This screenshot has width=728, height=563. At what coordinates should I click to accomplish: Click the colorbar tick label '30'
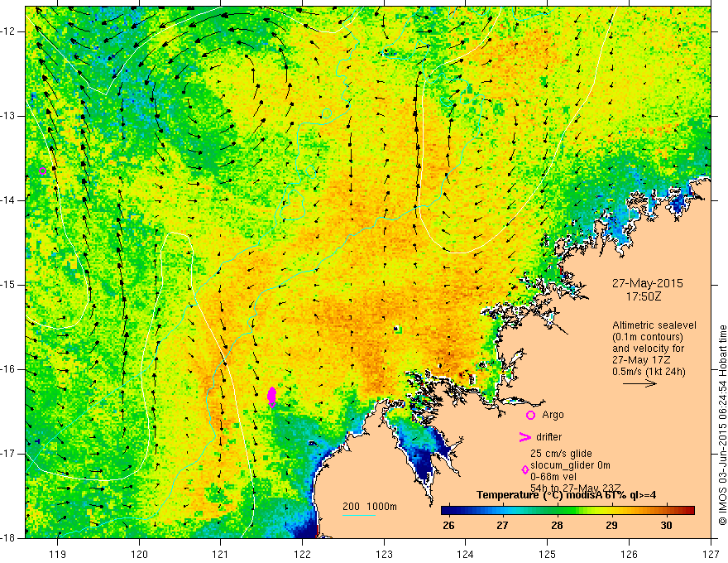tap(666, 526)
